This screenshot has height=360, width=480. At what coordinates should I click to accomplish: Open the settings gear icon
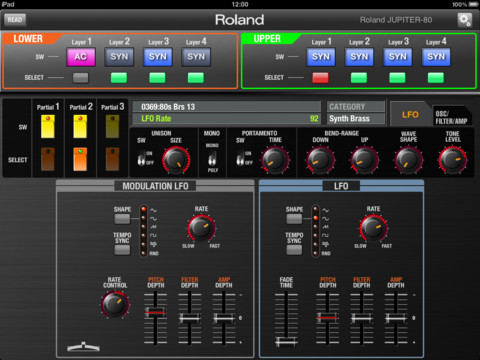[464, 20]
